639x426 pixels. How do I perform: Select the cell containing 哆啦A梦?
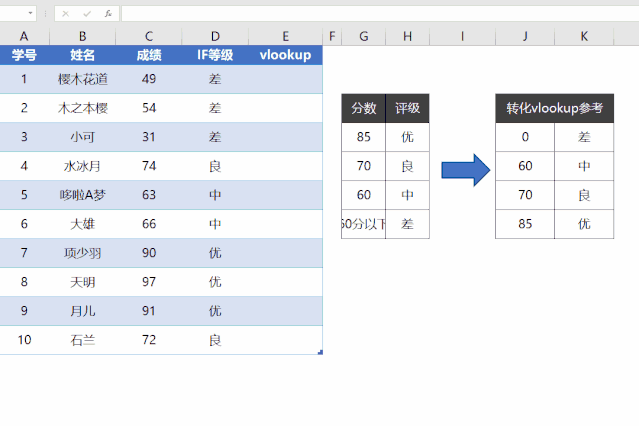[x=83, y=195]
